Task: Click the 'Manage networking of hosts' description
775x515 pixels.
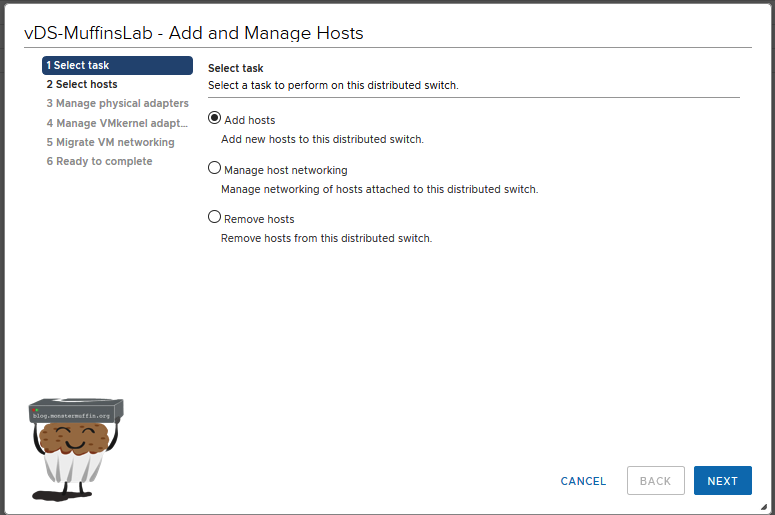Action: [x=379, y=189]
